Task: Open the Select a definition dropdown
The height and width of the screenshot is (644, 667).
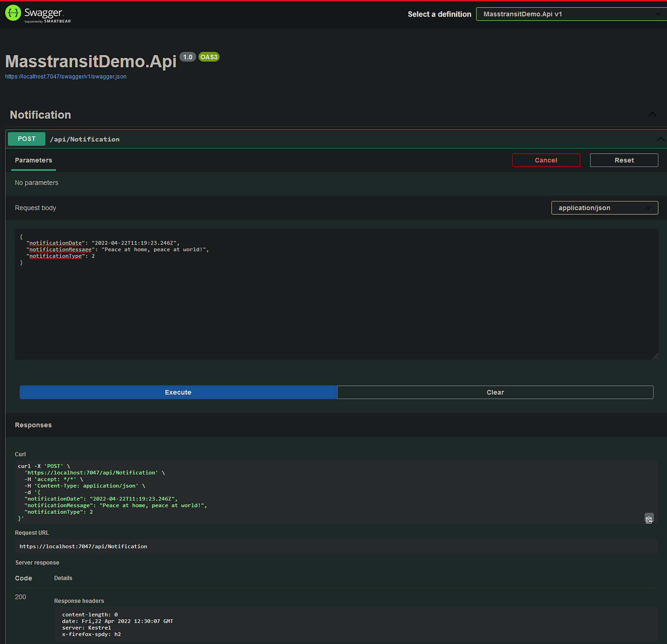Action: [571, 14]
